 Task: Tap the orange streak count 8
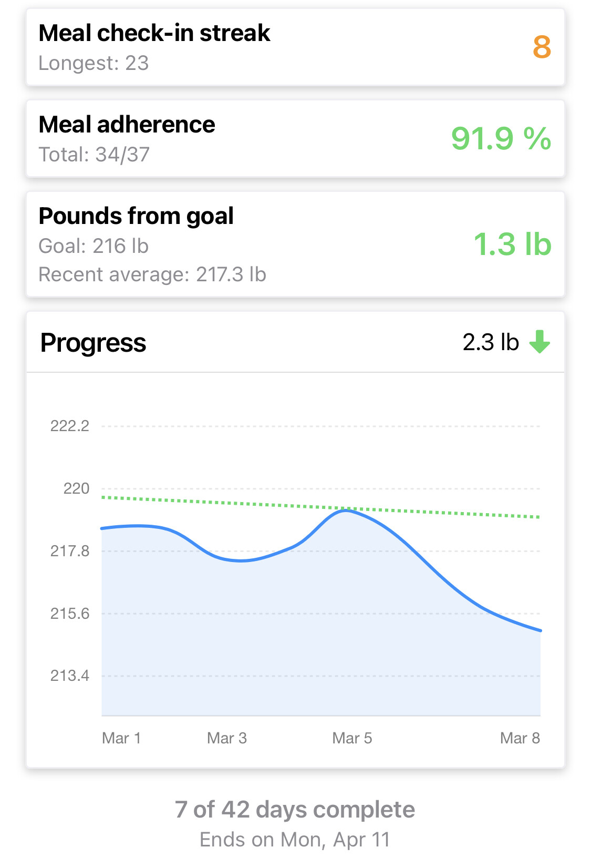[542, 47]
